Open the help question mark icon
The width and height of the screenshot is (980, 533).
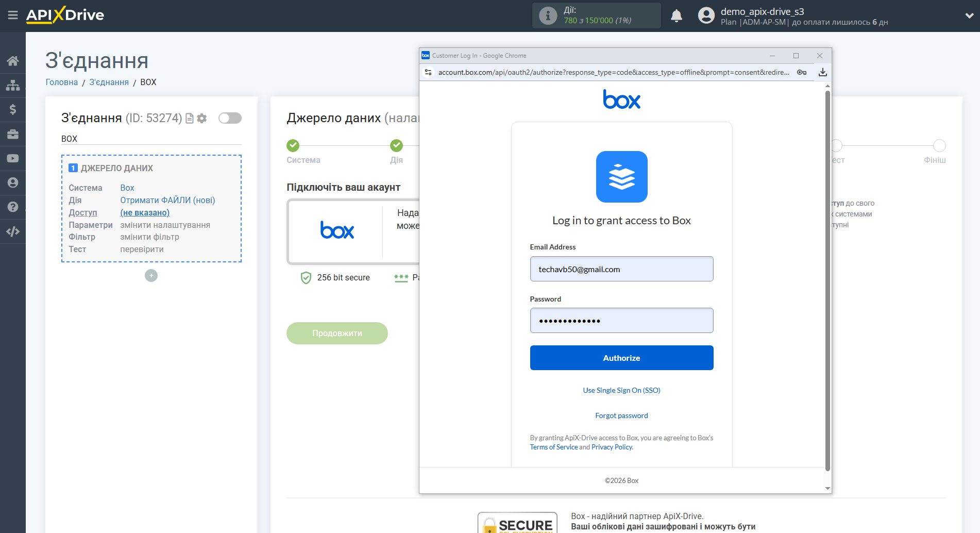pos(12,206)
